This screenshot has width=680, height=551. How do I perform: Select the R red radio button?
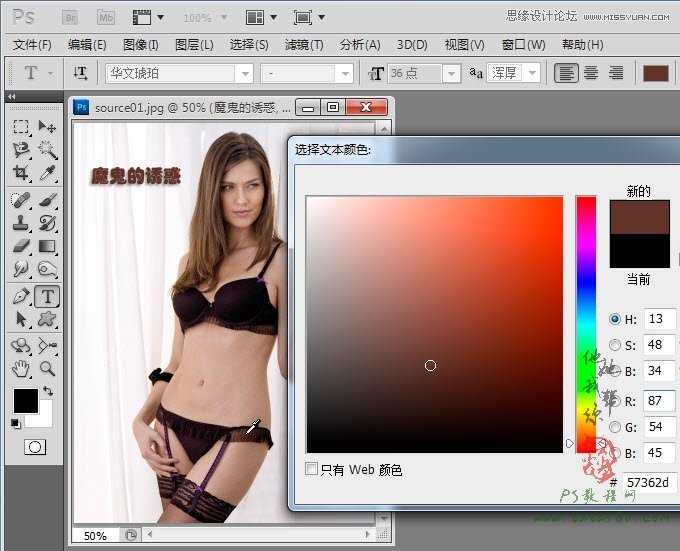(x=615, y=401)
